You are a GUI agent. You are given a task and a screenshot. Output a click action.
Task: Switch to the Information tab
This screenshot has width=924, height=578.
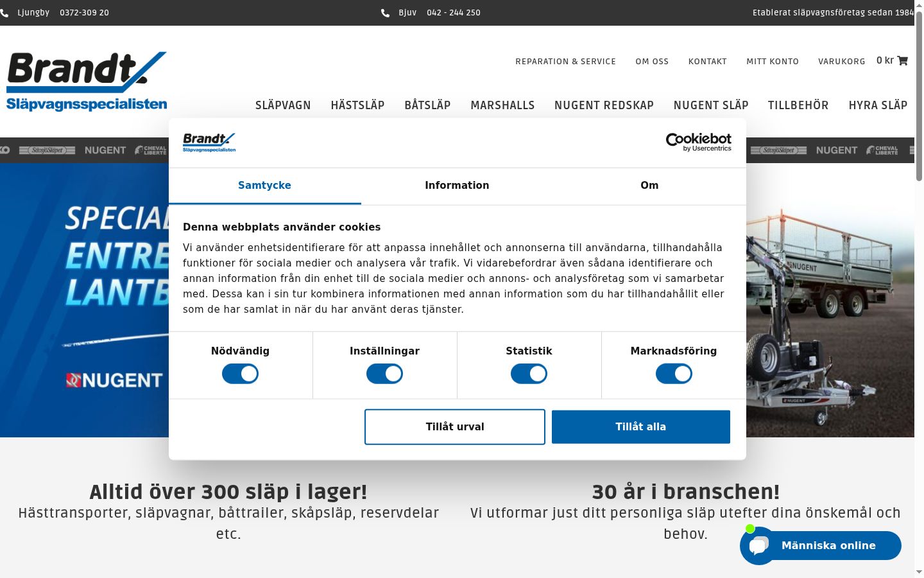click(x=457, y=186)
